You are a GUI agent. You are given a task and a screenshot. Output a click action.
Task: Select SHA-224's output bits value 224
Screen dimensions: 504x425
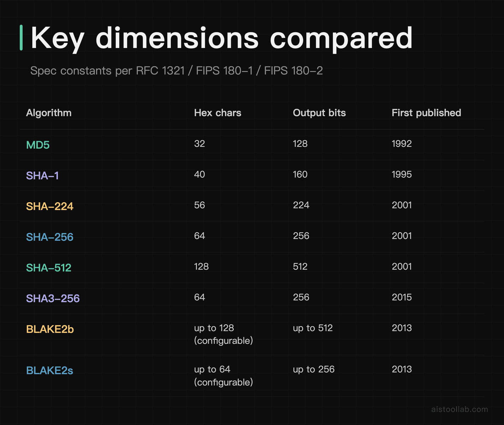pos(301,205)
